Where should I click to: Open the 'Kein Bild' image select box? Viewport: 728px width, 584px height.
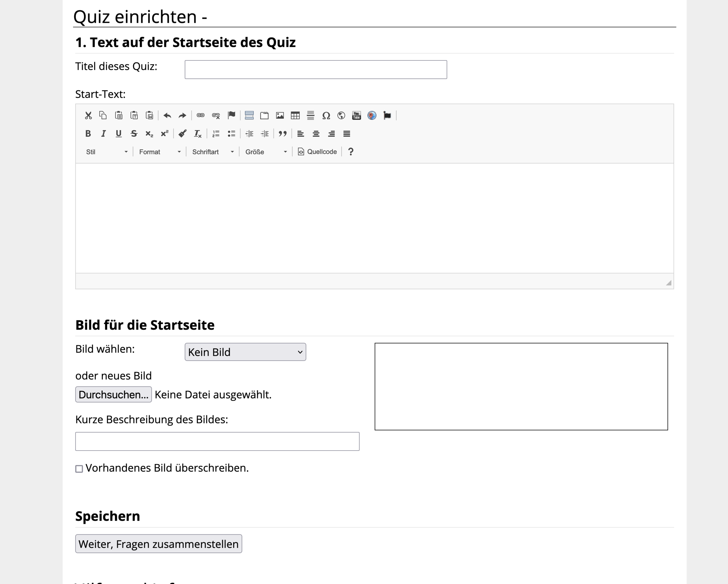pos(245,352)
